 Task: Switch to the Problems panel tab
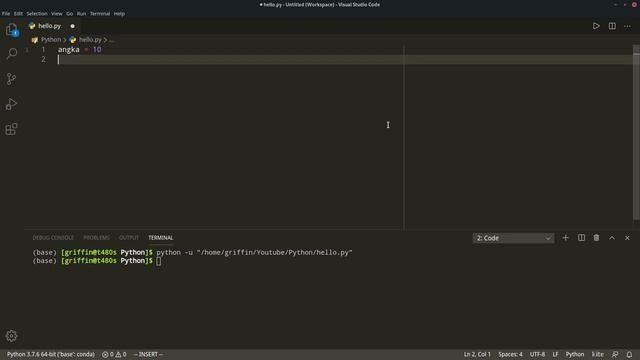(x=96, y=238)
